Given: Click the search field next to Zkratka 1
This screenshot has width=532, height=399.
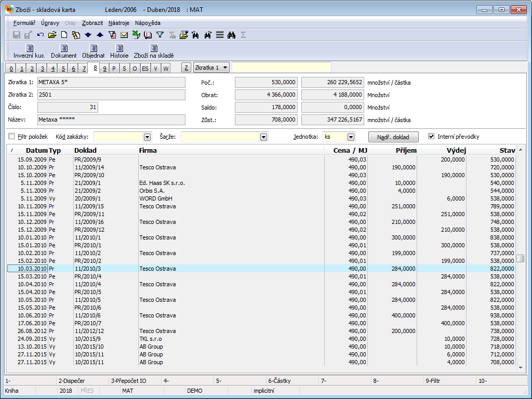Looking at the screenshot, I should [281, 68].
